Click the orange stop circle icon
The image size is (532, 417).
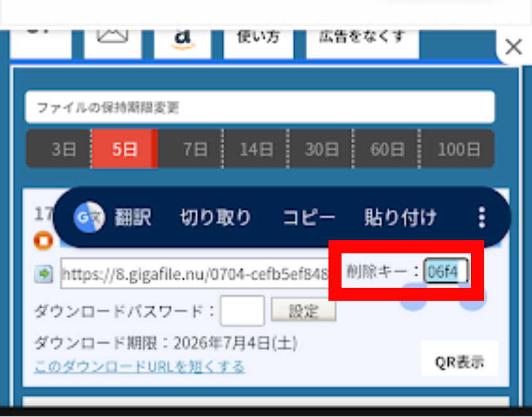click(43, 241)
